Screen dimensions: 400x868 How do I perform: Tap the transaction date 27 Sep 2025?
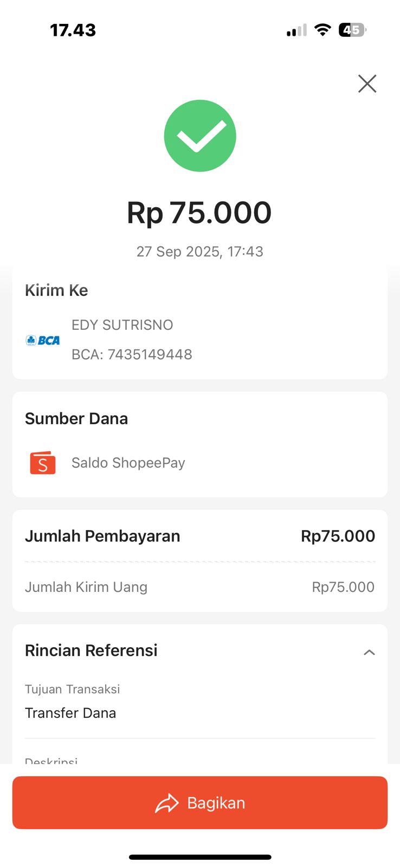tap(199, 252)
